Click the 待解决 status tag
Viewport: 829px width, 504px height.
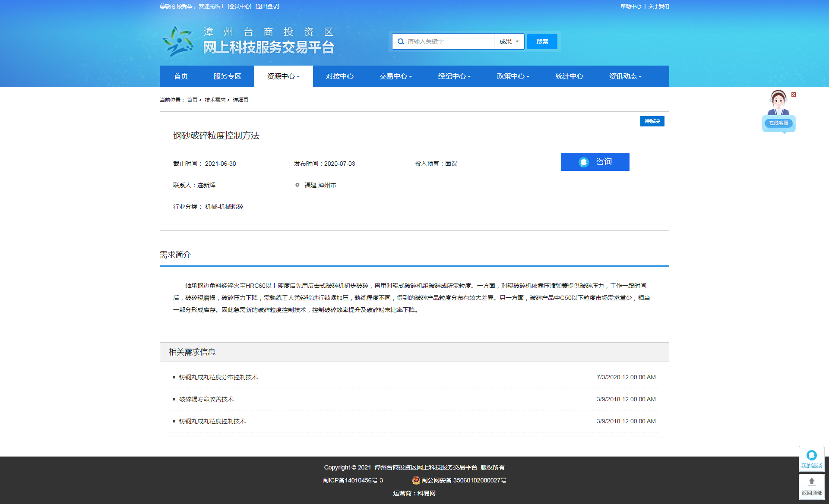click(x=652, y=121)
